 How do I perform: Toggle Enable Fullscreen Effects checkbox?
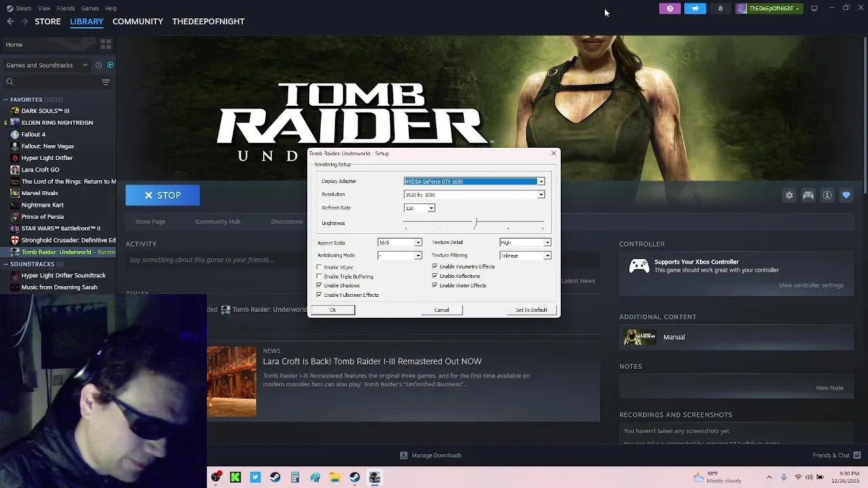click(319, 295)
